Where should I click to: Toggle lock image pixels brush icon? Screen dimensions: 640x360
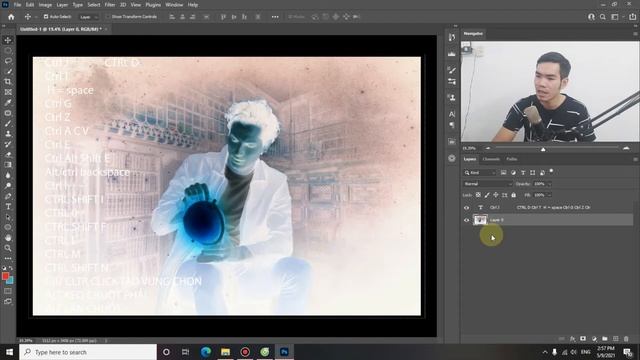(x=487, y=195)
